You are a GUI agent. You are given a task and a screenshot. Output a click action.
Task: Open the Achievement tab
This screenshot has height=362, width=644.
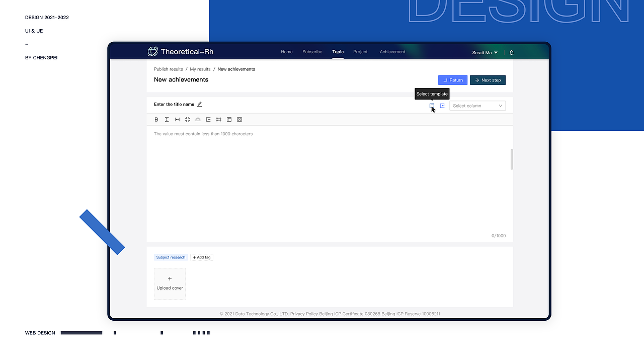[x=392, y=52]
